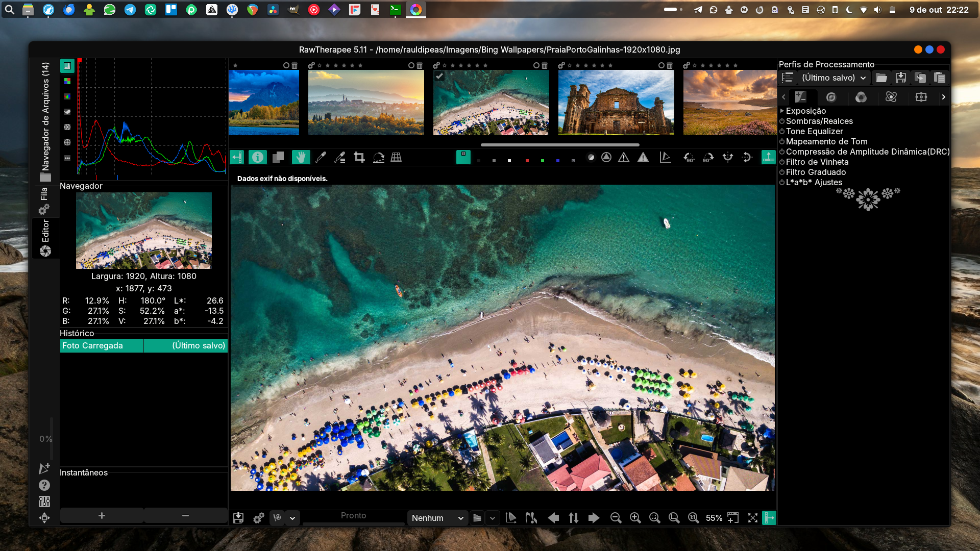Image resolution: width=980 pixels, height=551 pixels.
Task: Click the perspective grid tool
Action: [396, 158]
